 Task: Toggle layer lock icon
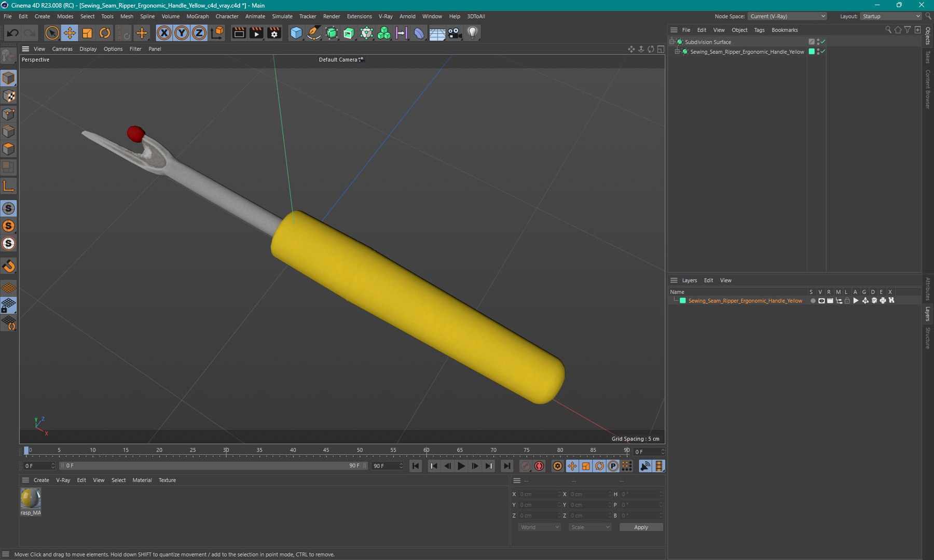point(847,301)
